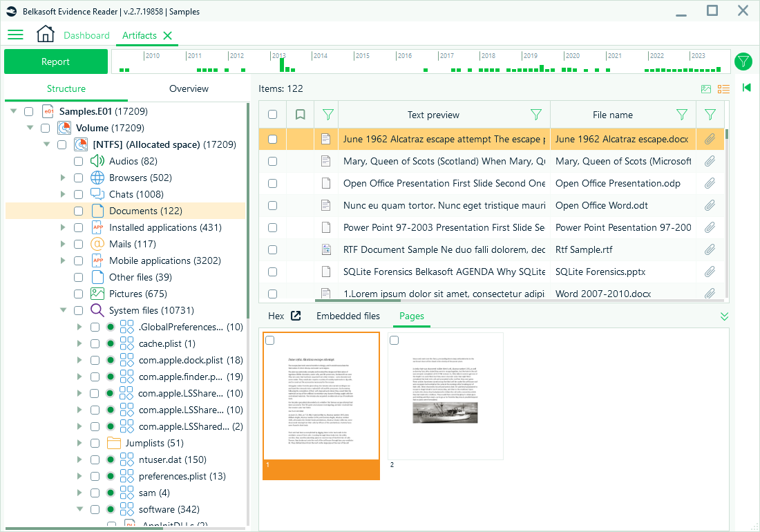Collapse the NTFS Allocated space node
760x532 pixels.
[x=46, y=144]
